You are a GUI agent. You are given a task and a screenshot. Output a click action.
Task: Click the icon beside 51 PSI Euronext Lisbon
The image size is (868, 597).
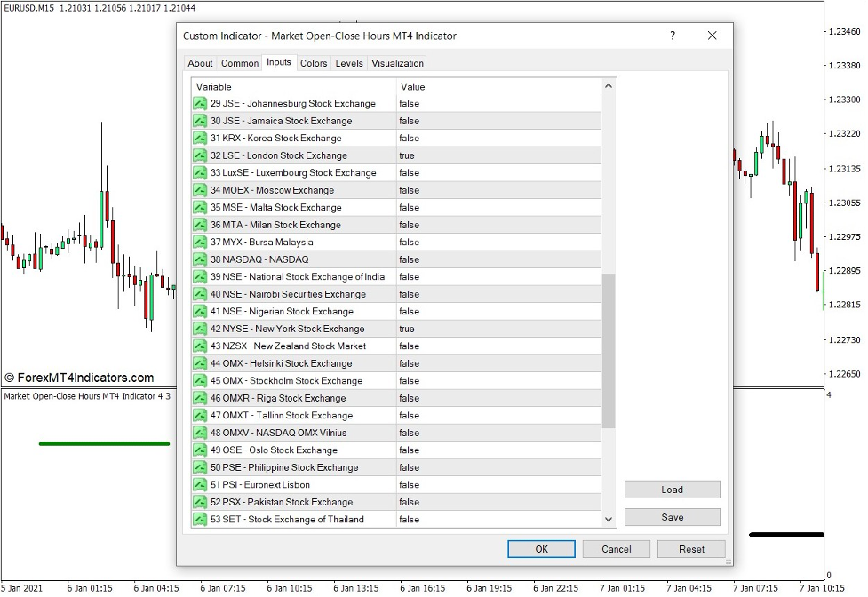point(200,485)
